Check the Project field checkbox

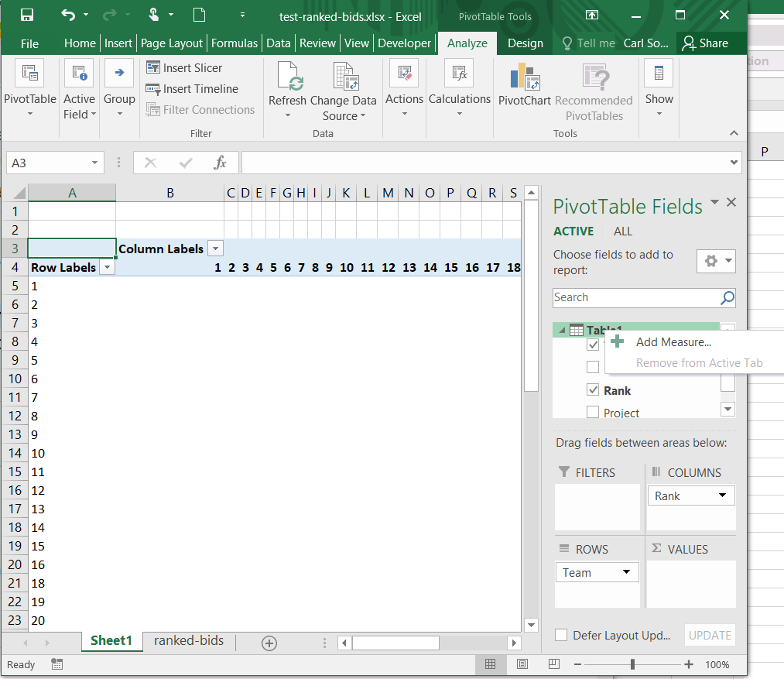tap(593, 412)
